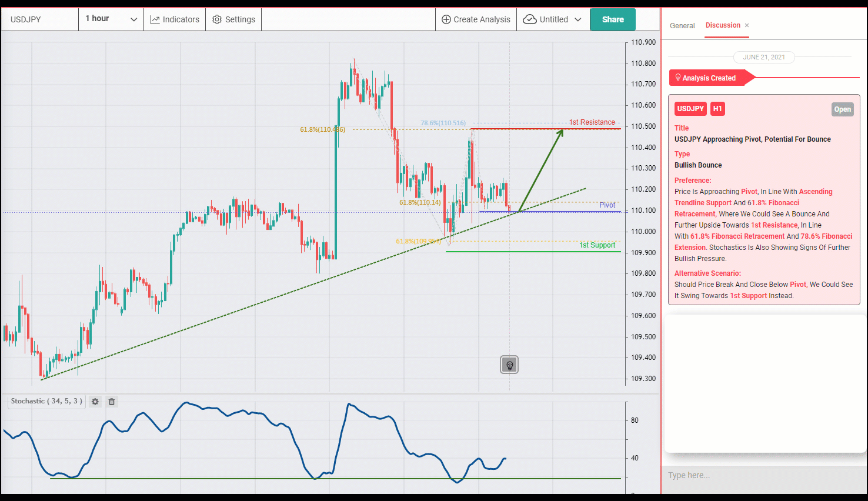Click the USDJPY tag in analysis card
The width and height of the screenshot is (868, 501).
[690, 109]
